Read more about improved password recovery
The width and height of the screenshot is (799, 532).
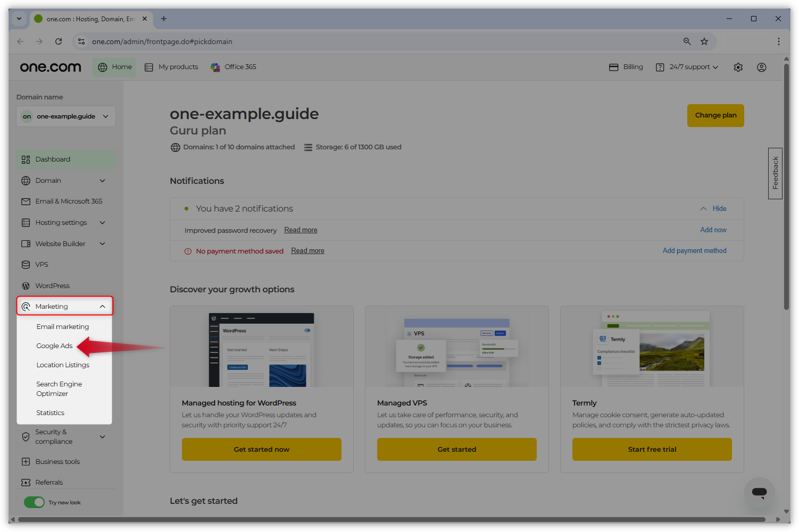301,230
